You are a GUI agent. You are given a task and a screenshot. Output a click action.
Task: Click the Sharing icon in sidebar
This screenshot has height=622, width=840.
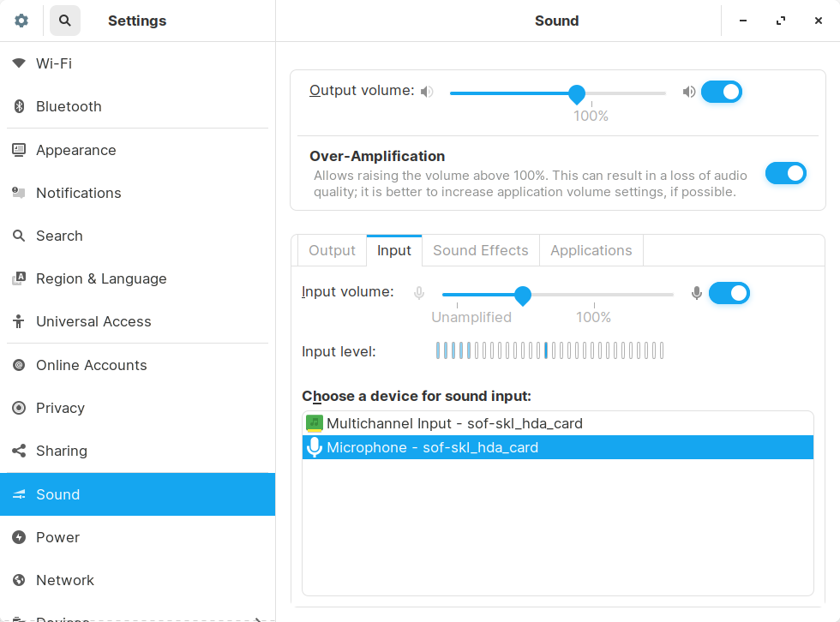[19, 451]
